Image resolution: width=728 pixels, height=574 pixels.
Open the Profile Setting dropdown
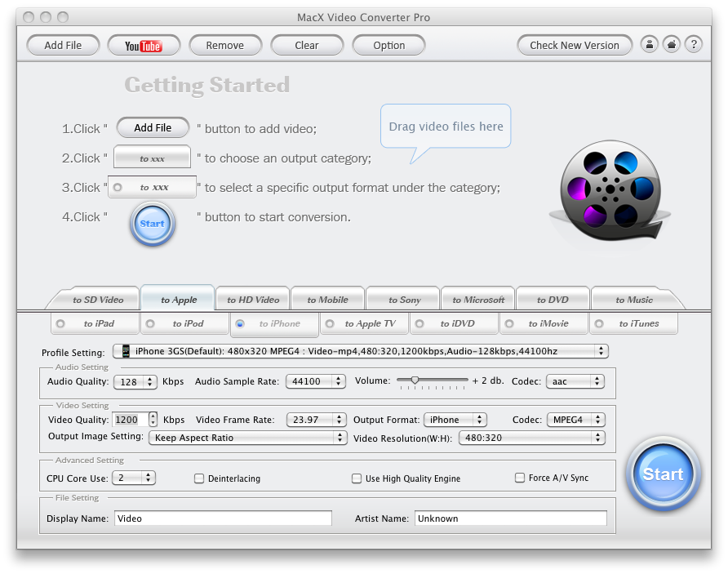[x=360, y=351]
